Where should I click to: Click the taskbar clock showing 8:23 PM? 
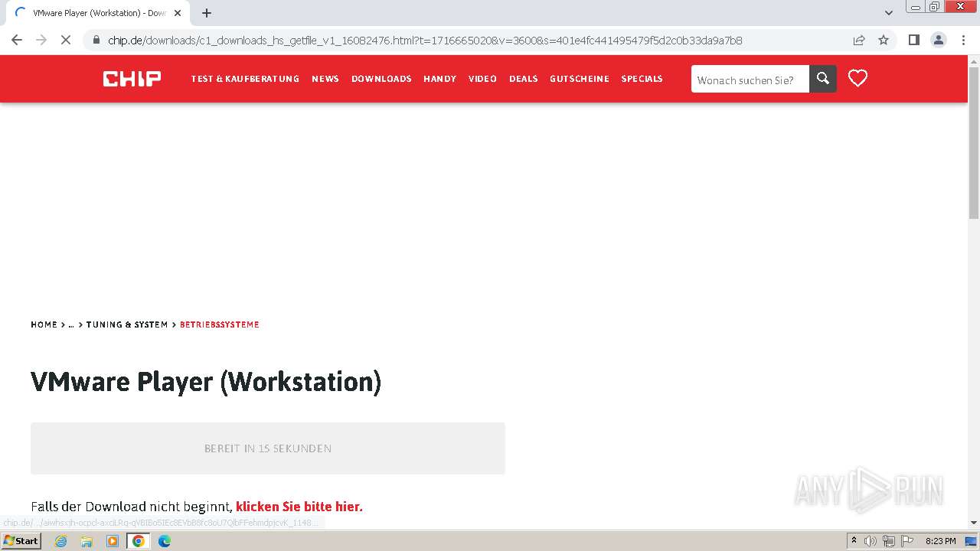tap(941, 541)
